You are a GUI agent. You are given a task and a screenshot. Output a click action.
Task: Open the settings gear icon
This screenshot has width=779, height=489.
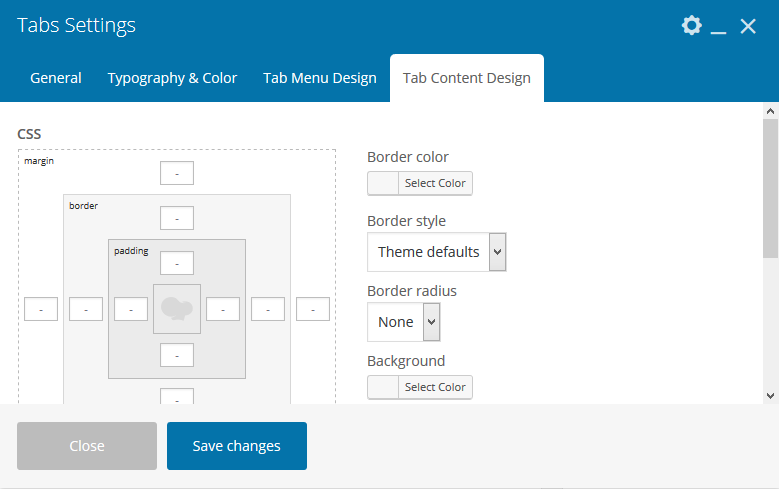[691, 26]
